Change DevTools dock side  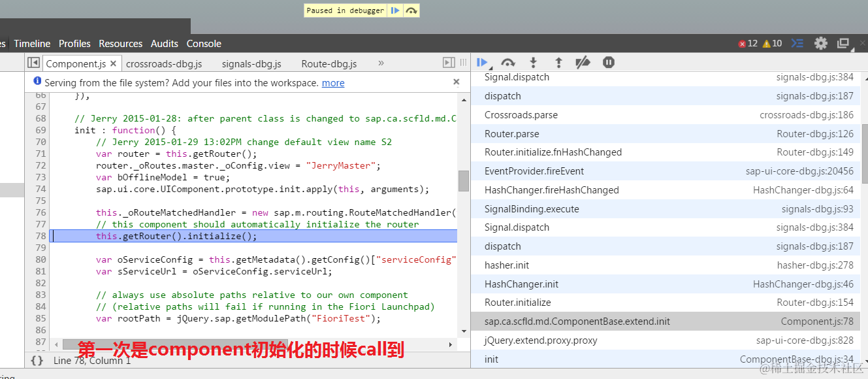[843, 43]
